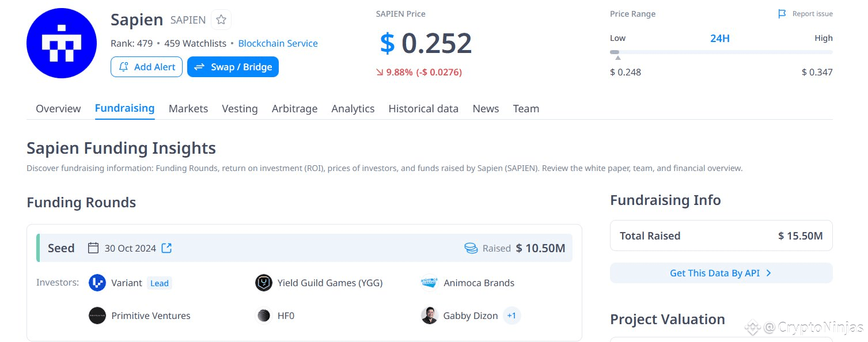
Task: Select the Vesting tab
Action: [x=240, y=109]
